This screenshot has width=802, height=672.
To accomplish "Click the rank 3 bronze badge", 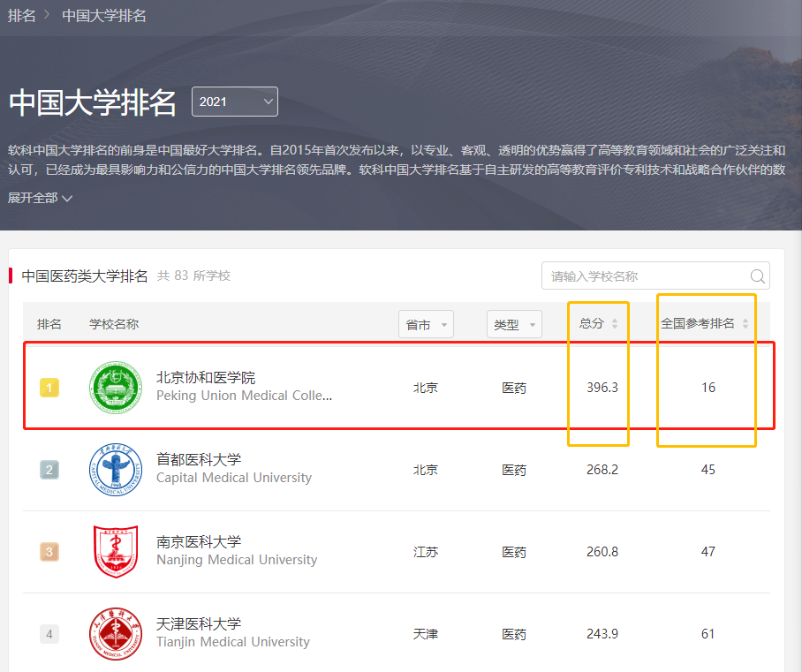I will pos(49,552).
